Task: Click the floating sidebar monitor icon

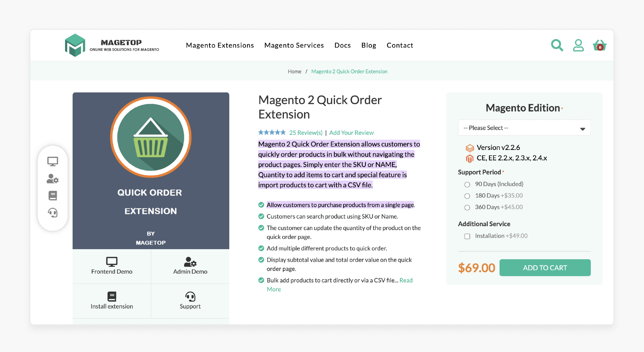Action: pyautogui.click(x=53, y=161)
